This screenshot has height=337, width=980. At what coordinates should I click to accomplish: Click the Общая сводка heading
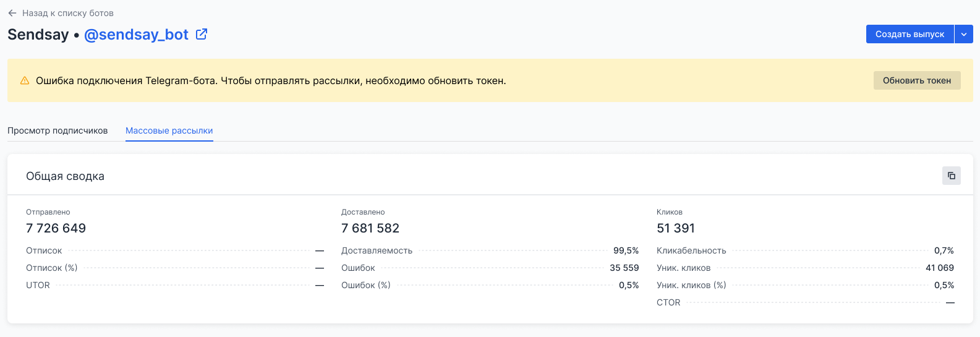(x=65, y=176)
